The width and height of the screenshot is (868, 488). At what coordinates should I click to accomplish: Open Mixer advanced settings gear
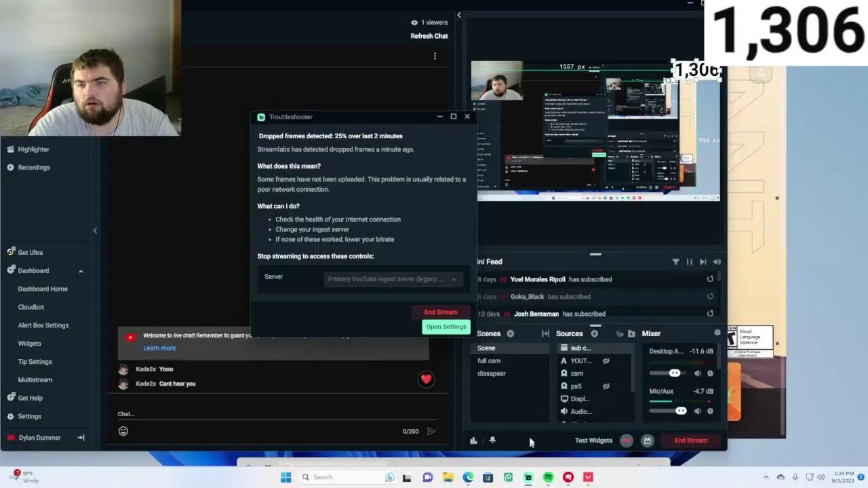coord(717,333)
